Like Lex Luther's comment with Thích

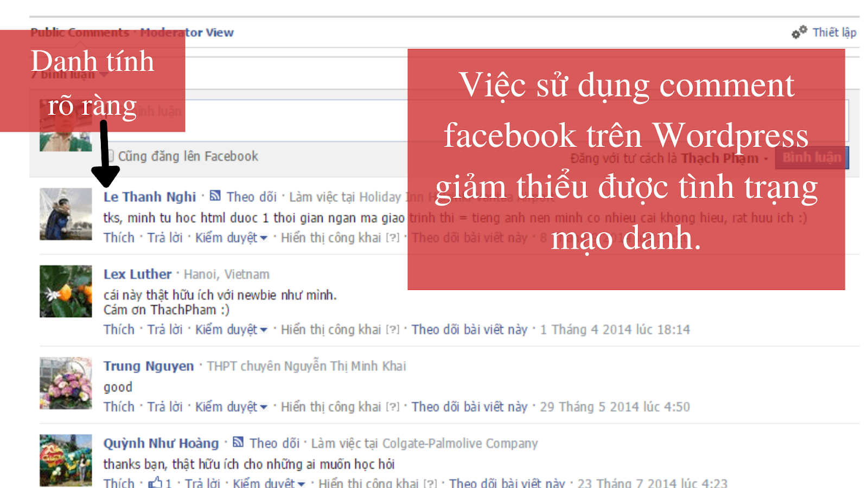click(119, 330)
